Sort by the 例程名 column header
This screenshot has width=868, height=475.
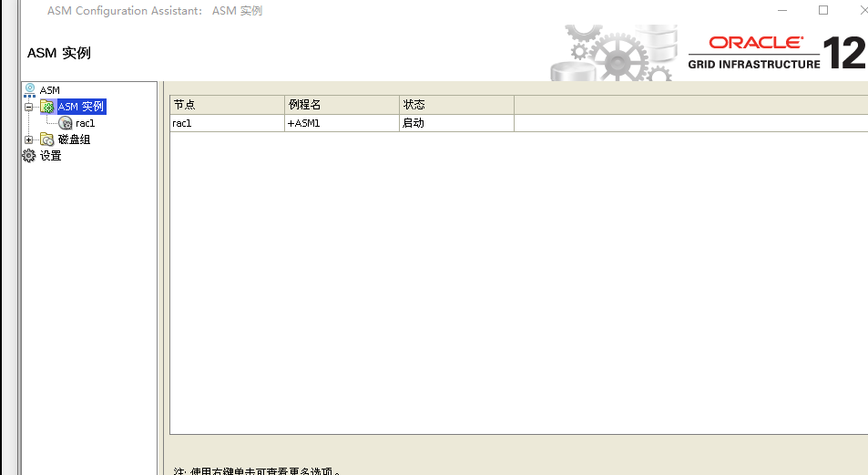point(342,105)
